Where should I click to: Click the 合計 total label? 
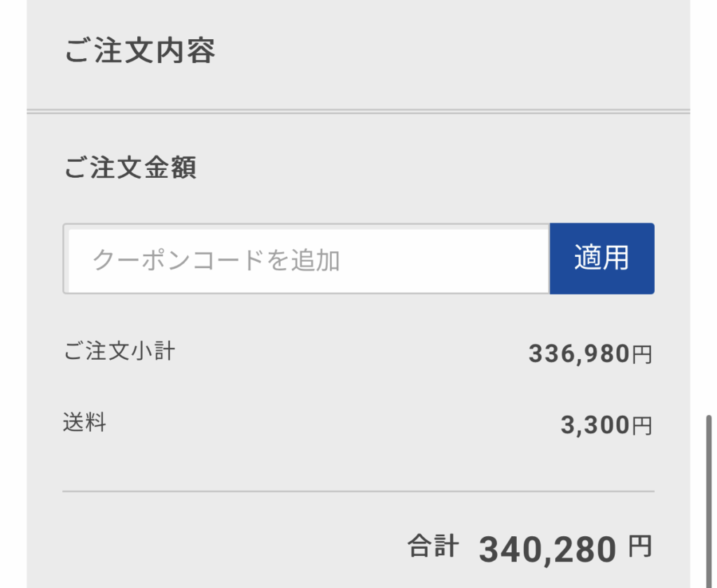433,546
